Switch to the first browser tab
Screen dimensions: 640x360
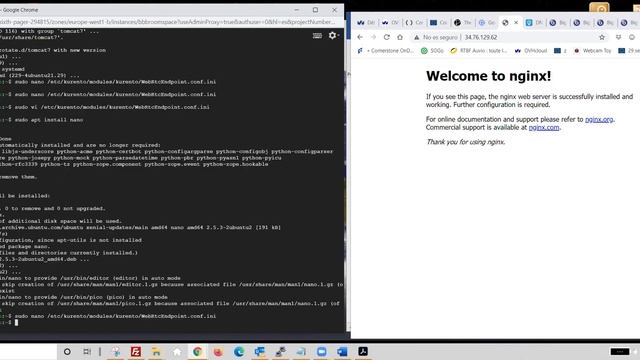tap(366, 23)
